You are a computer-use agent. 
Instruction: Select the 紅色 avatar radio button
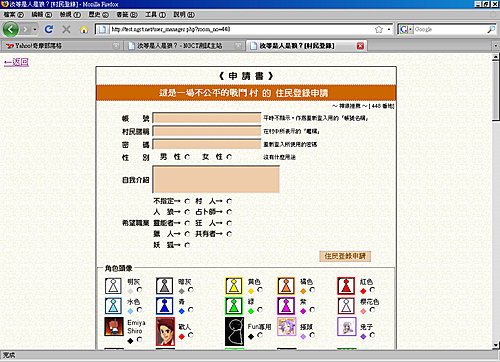coord(372,290)
